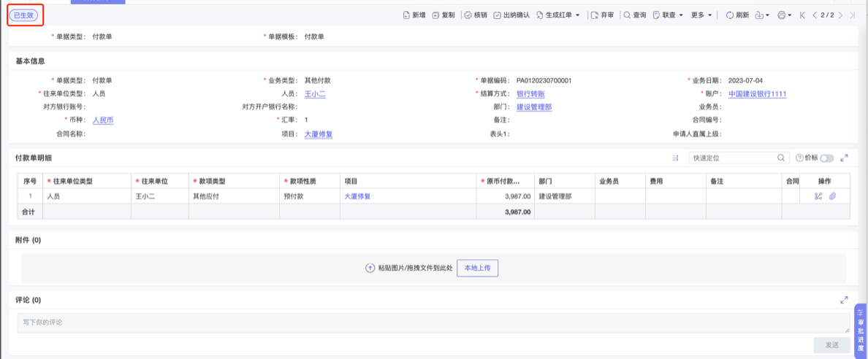
Task: Click the 弃审 un-approve button
Action: click(x=602, y=15)
